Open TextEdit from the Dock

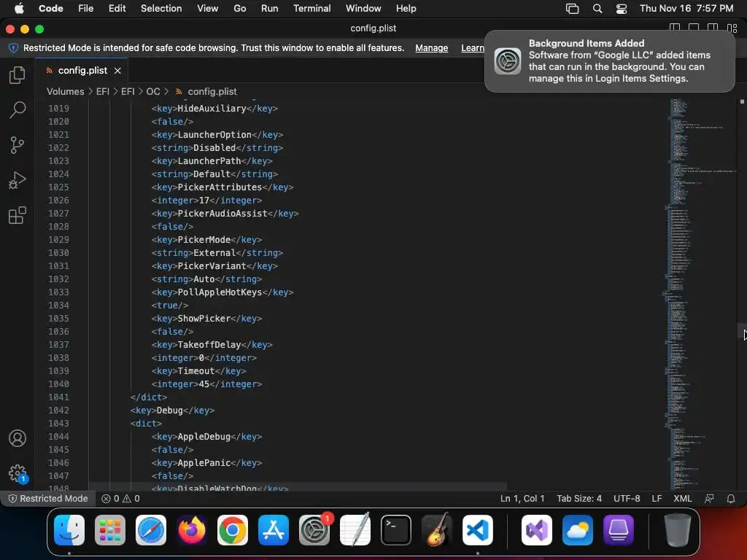point(355,530)
